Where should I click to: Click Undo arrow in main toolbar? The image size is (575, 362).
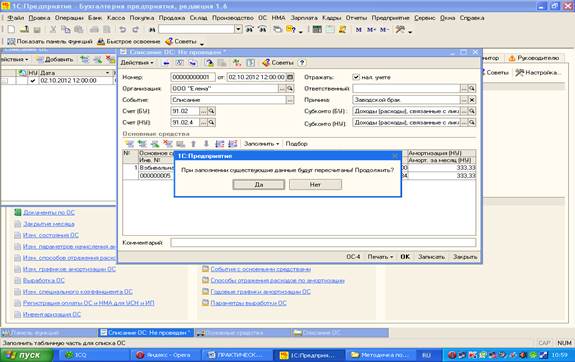pyautogui.click(x=122, y=29)
